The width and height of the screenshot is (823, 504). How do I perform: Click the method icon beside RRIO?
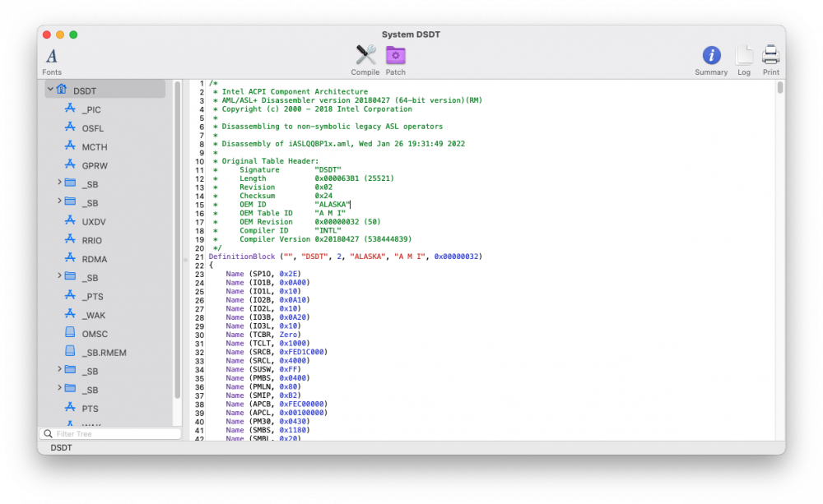pos(70,240)
